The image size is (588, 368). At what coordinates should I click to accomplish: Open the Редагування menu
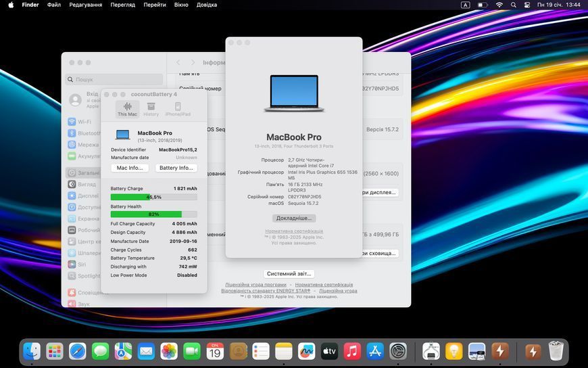pyautogui.click(x=86, y=5)
